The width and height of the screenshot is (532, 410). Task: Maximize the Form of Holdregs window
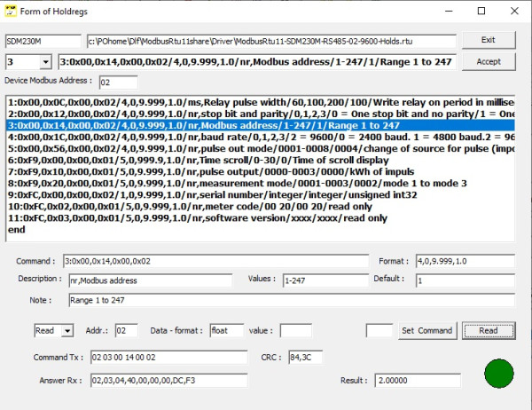tap(481, 12)
